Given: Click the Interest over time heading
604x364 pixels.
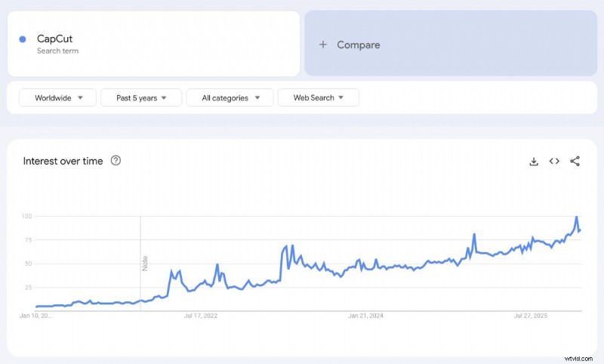Looking at the screenshot, I should pos(63,161).
